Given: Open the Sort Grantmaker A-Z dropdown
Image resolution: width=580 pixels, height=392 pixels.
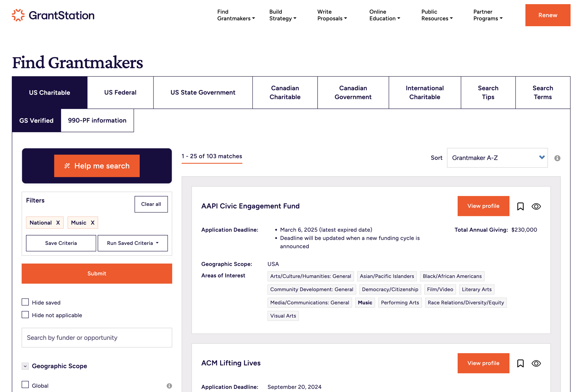Looking at the screenshot, I should [497, 158].
